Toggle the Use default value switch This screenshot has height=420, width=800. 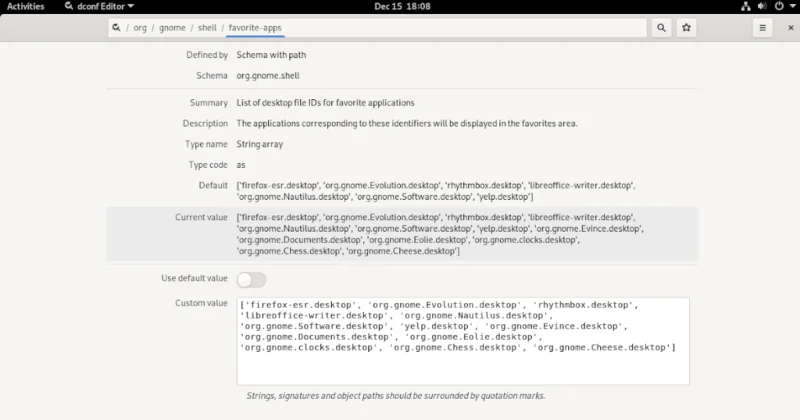click(x=251, y=280)
